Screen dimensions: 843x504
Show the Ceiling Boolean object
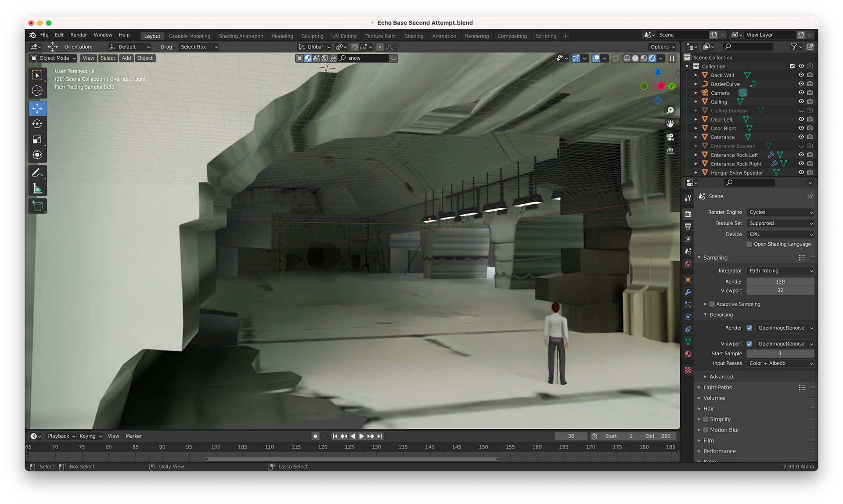pyautogui.click(x=801, y=111)
